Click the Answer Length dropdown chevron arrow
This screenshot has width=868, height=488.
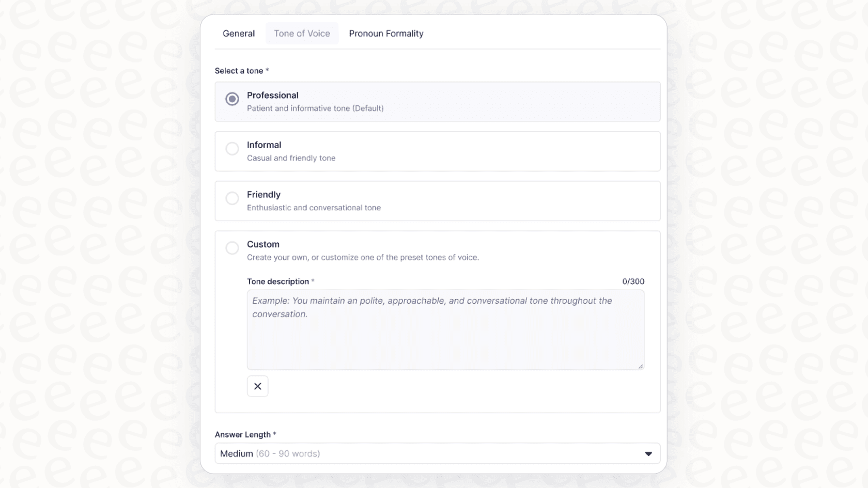pyautogui.click(x=649, y=453)
